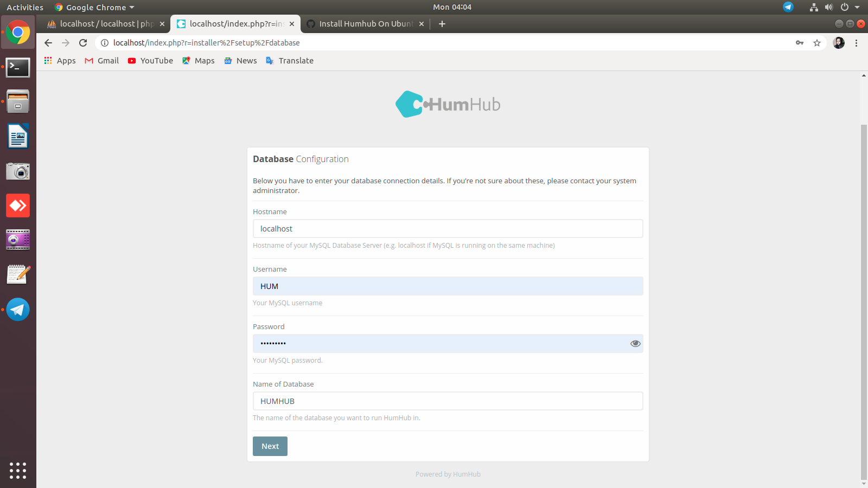Open a new browser tab

tap(442, 24)
